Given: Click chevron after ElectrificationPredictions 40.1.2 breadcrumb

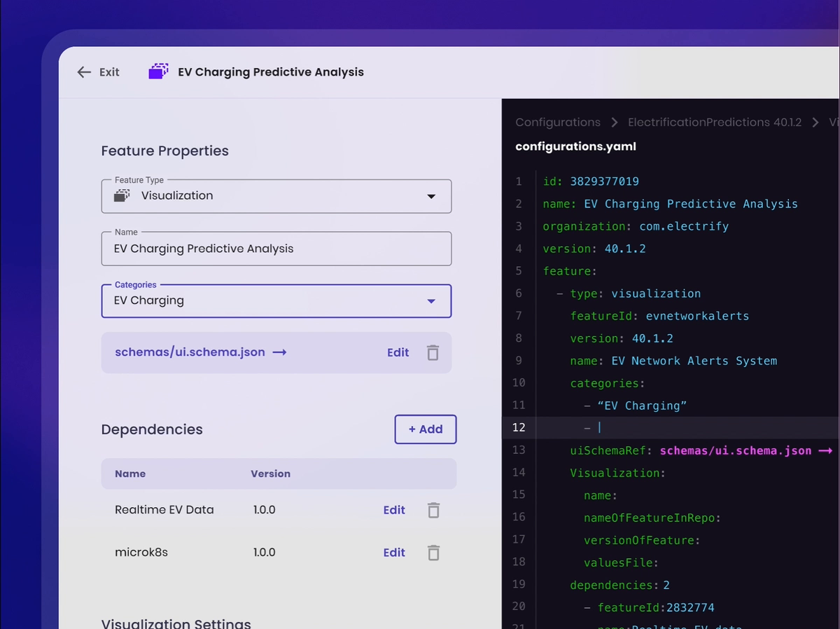Looking at the screenshot, I should point(815,123).
